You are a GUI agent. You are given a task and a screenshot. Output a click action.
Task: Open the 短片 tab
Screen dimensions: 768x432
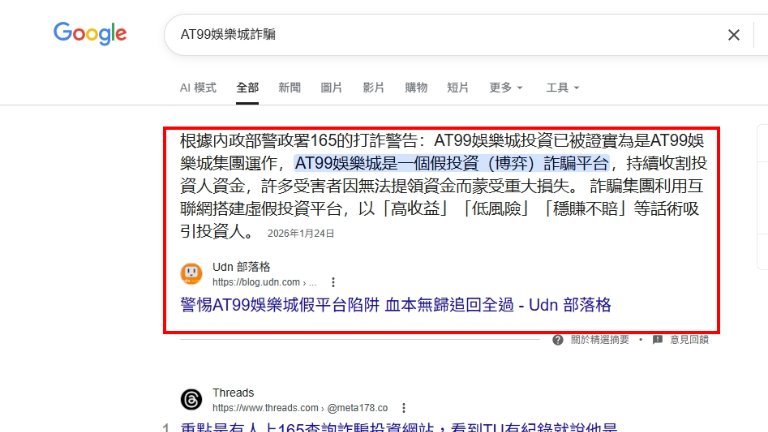click(458, 88)
